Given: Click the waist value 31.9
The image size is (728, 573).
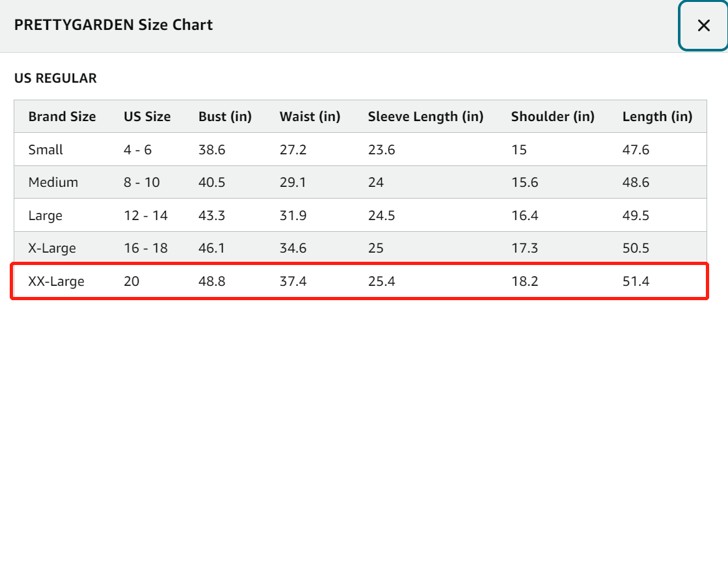Looking at the screenshot, I should (x=293, y=216).
